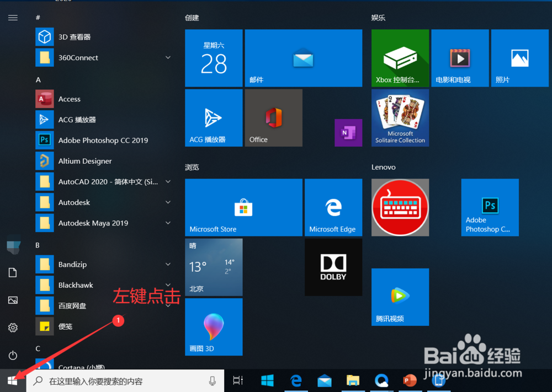Open Xbox 控制台 tile
This screenshot has width=552, height=392.
400,58
